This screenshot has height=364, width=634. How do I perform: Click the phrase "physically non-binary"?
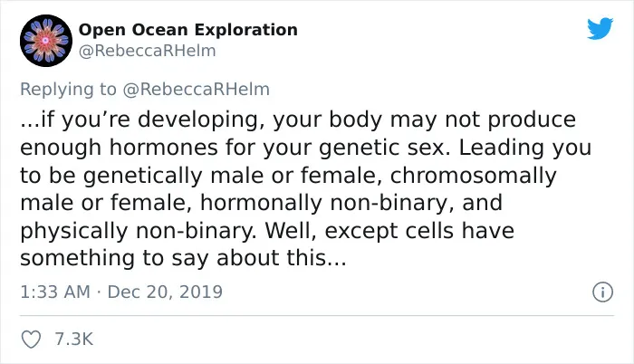(x=139, y=231)
